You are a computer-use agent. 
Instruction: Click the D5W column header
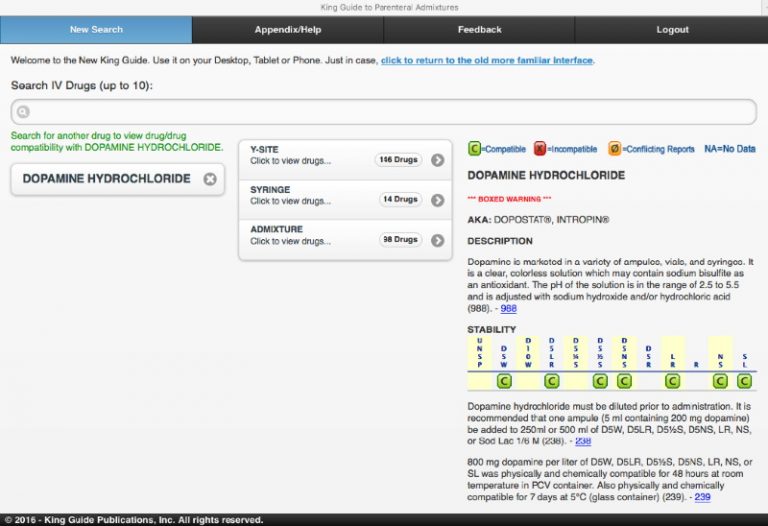point(504,357)
